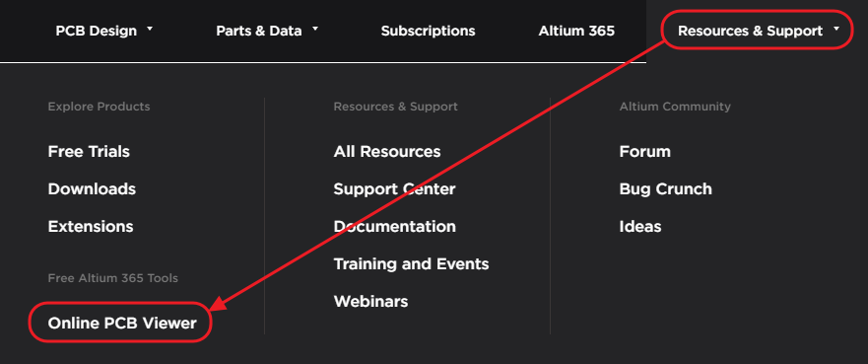Open the PCB Design menu
Image resolution: width=868 pixels, height=364 pixels.
point(97,31)
